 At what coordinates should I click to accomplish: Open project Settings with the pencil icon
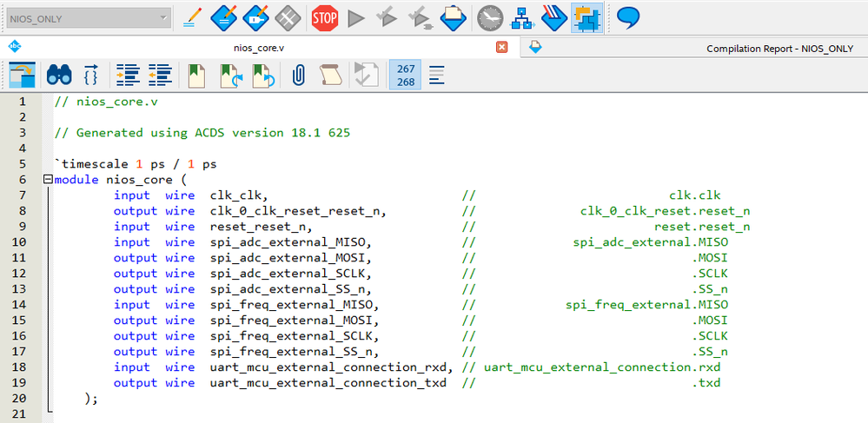[x=191, y=19]
